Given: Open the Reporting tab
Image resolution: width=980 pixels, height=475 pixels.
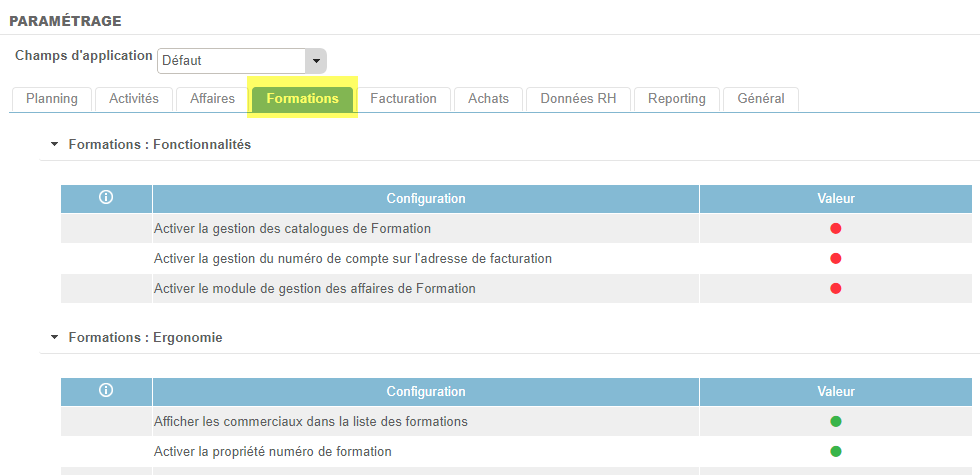Looking at the screenshot, I should click(676, 99).
